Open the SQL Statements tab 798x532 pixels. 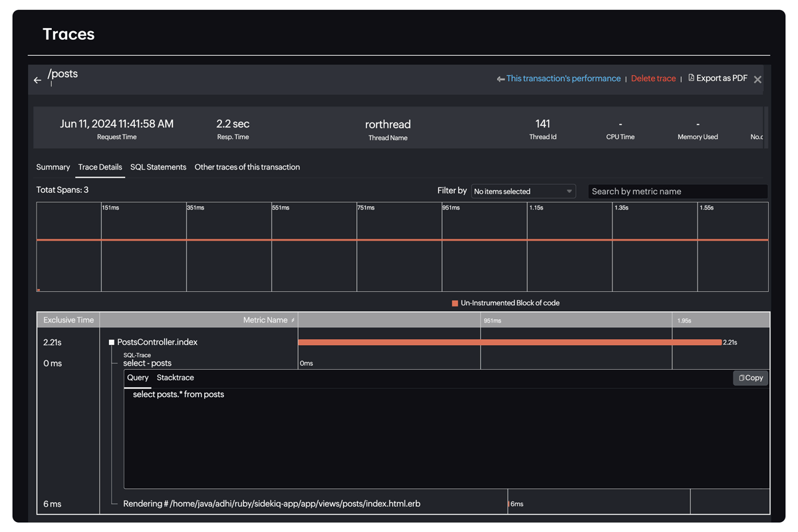pos(158,167)
